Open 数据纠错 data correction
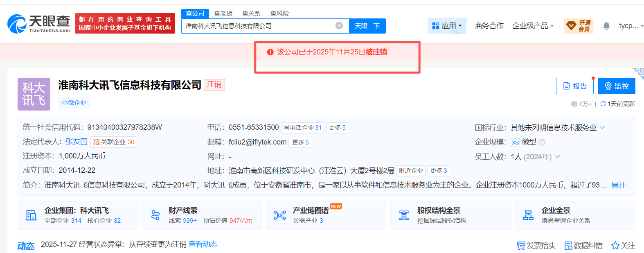This screenshot has height=253, width=644. pos(583,246)
